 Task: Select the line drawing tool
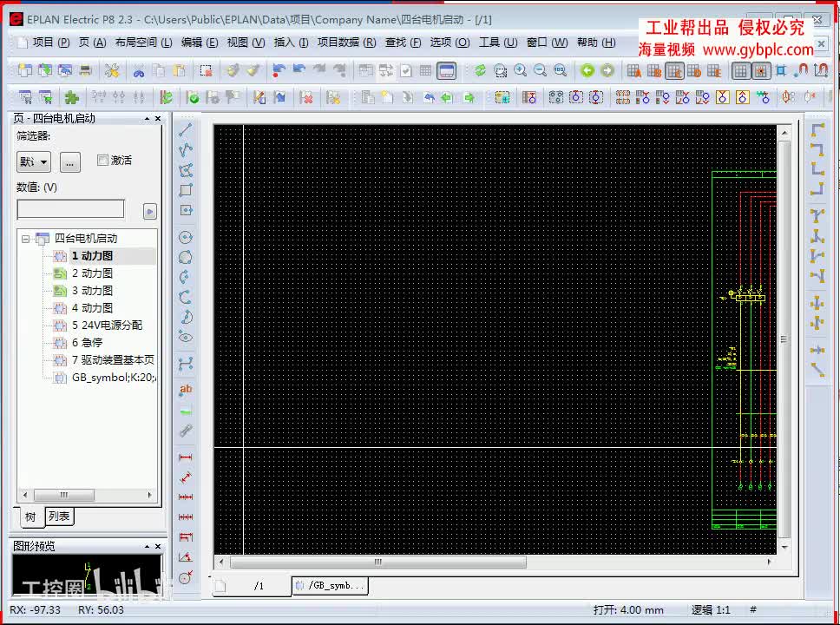point(186,129)
